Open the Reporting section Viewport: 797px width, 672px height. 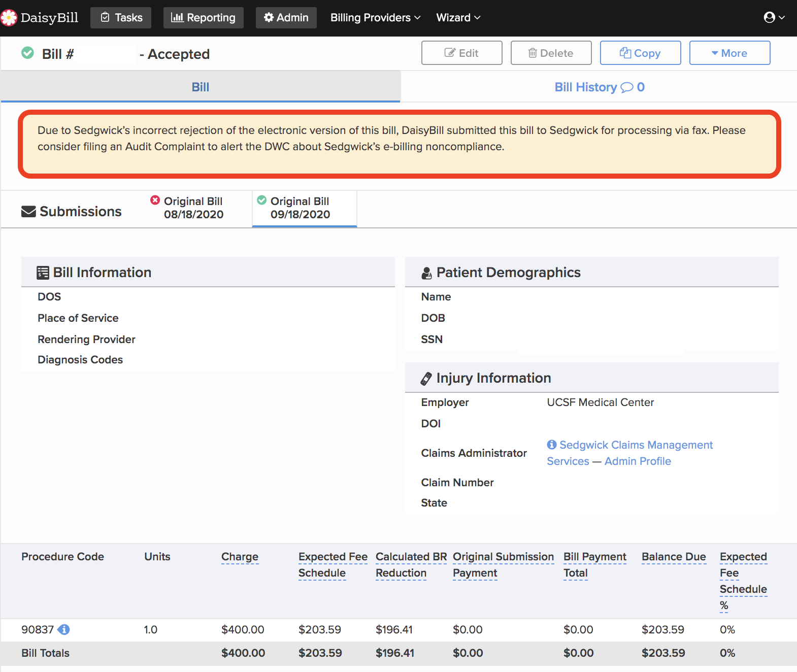pyautogui.click(x=203, y=18)
